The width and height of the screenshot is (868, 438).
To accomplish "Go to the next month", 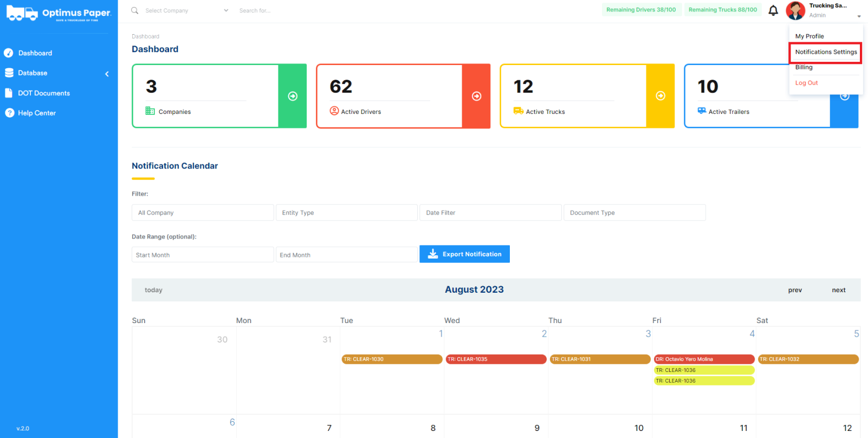I will [x=839, y=290].
